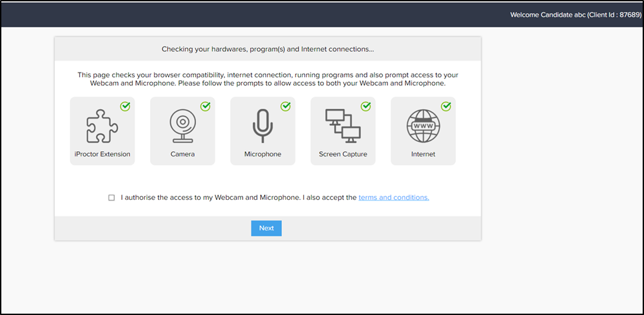Screen dimensions: 644x315
Task: Click the 'Internet' label below the globe
Action: [x=423, y=155]
